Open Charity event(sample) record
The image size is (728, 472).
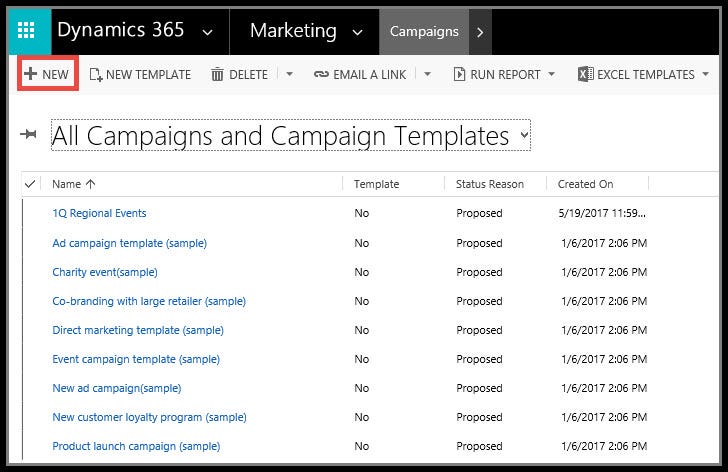[x=105, y=272]
